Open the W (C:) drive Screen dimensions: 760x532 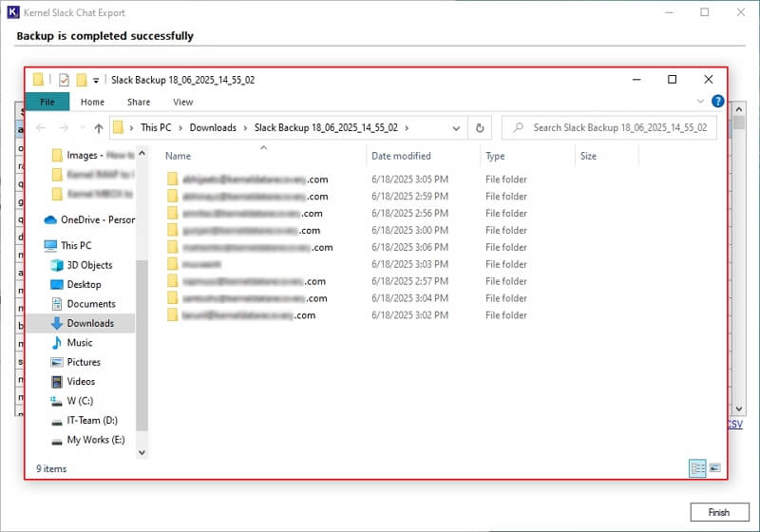coord(72,401)
